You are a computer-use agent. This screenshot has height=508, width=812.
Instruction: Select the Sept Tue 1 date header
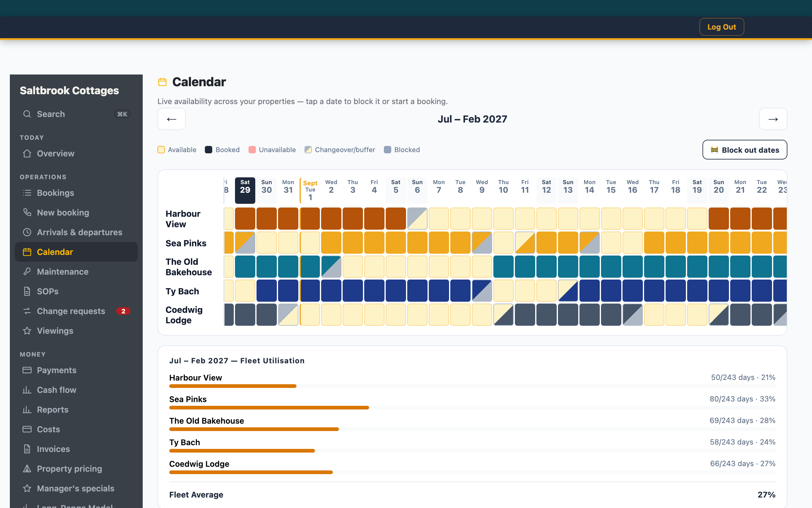point(310,190)
